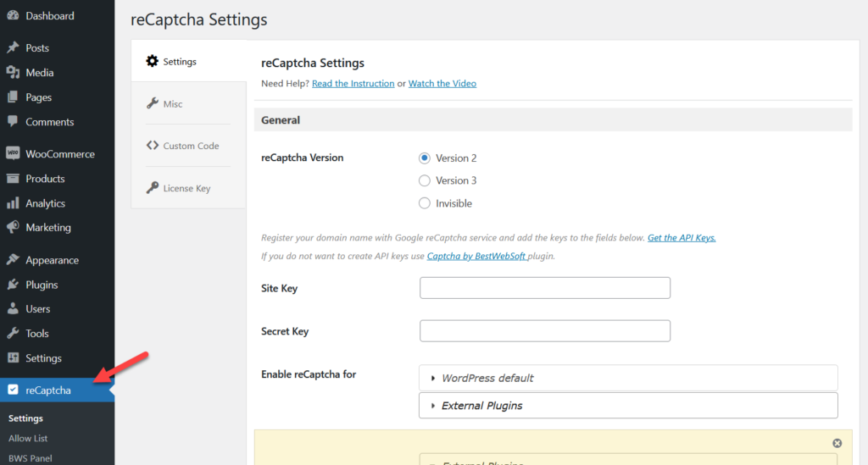The width and height of the screenshot is (868, 465).
Task: Click the Pages icon in sidebar
Action: pos(13,97)
